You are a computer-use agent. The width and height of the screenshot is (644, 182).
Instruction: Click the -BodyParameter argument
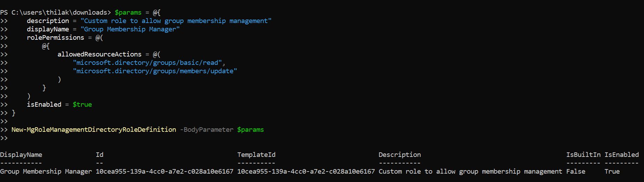207,130
